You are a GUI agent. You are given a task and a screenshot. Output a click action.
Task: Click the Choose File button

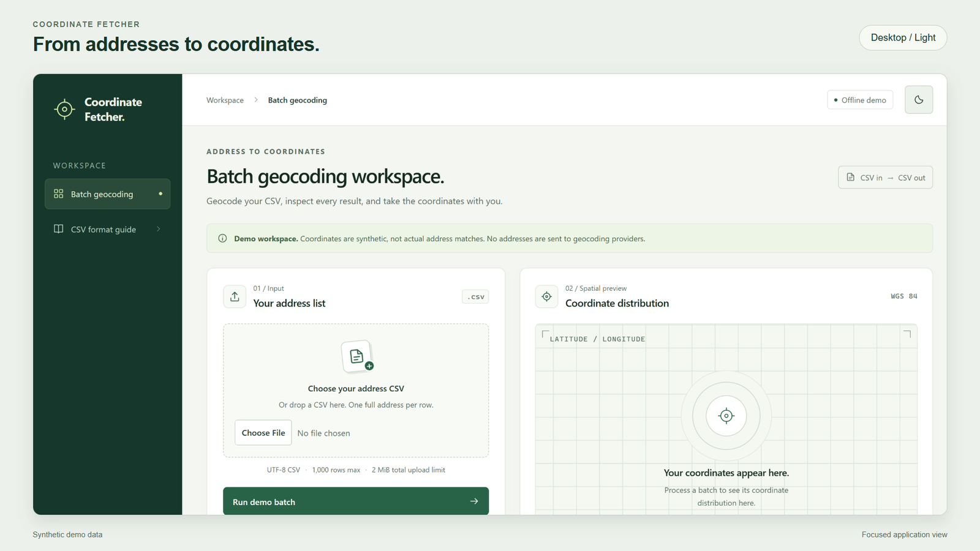[263, 433]
